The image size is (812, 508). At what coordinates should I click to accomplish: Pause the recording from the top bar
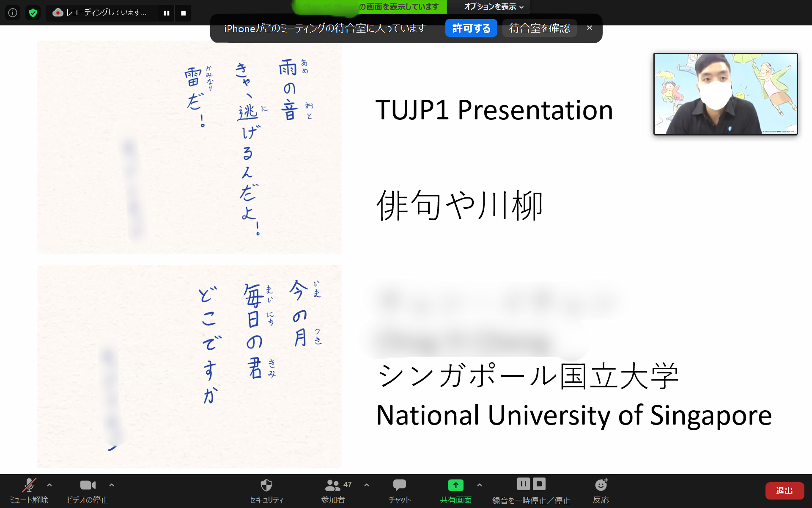pyautogui.click(x=167, y=13)
